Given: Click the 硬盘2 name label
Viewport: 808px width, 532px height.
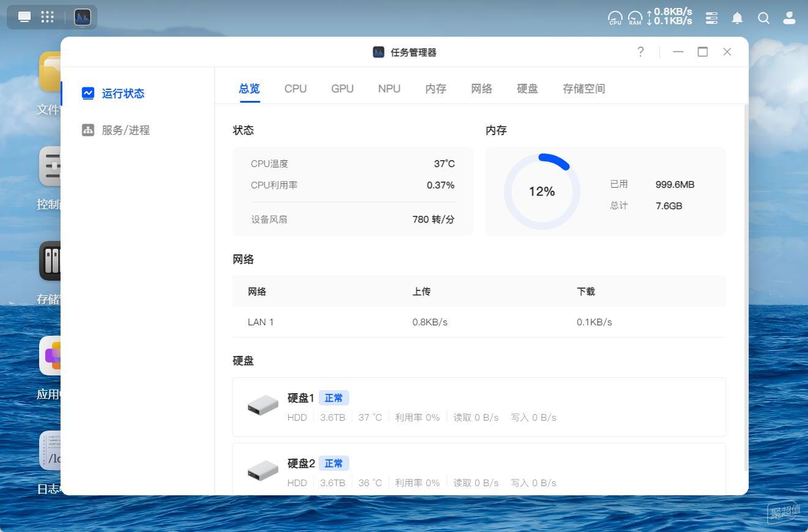Looking at the screenshot, I should pos(301,464).
